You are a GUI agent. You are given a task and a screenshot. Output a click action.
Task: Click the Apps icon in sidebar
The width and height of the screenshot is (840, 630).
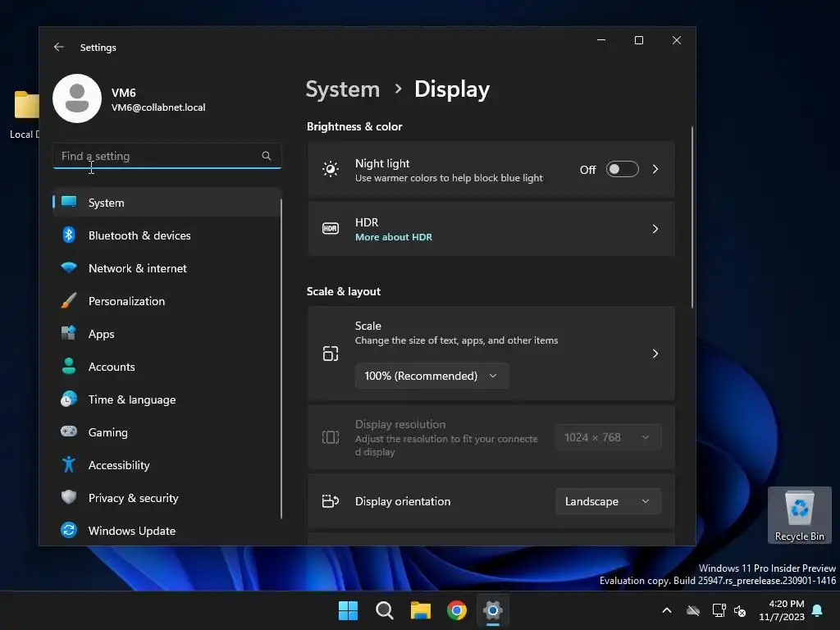(x=69, y=333)
